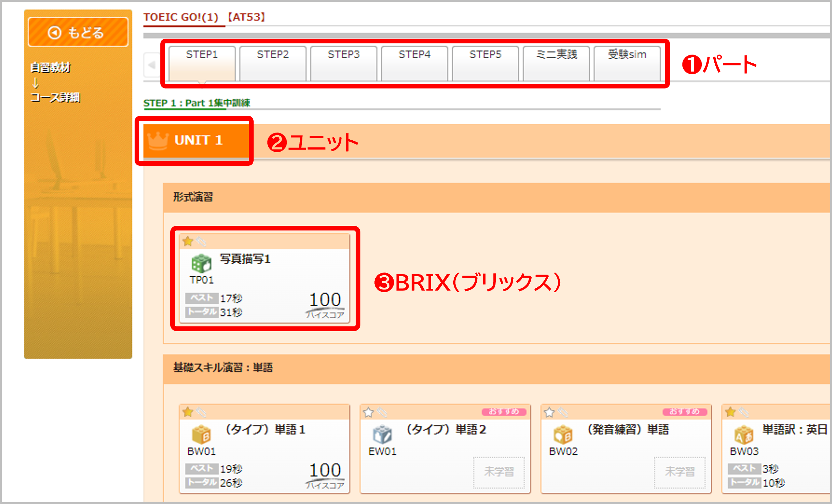Open the (発音練習) 単語 lesson title
Viewport: 832px width, 504px height.
[x=628, y=429]
